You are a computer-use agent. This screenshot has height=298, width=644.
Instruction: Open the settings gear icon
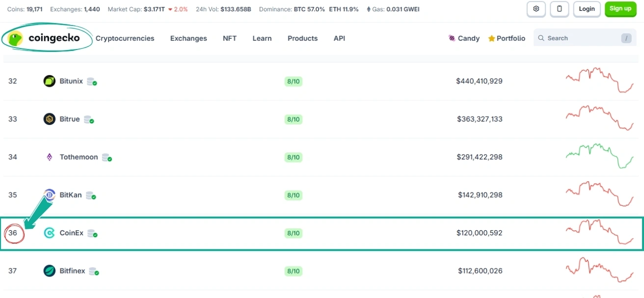tap(536, 9)
